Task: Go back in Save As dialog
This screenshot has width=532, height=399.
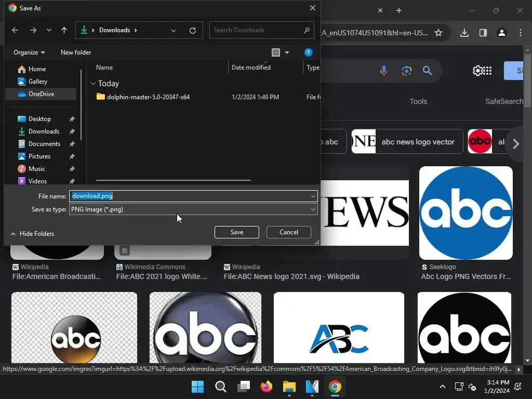Action: pyautogui.click(x=15, y=30)
